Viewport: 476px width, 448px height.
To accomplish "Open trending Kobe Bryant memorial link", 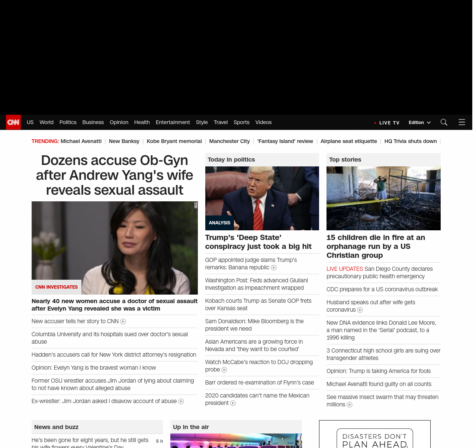I will coord(174,141).
